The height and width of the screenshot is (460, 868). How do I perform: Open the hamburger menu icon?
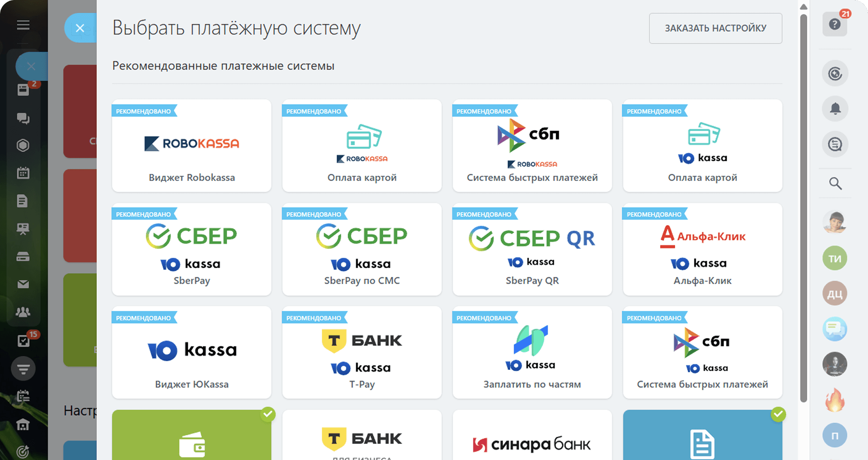coord(23,25)
